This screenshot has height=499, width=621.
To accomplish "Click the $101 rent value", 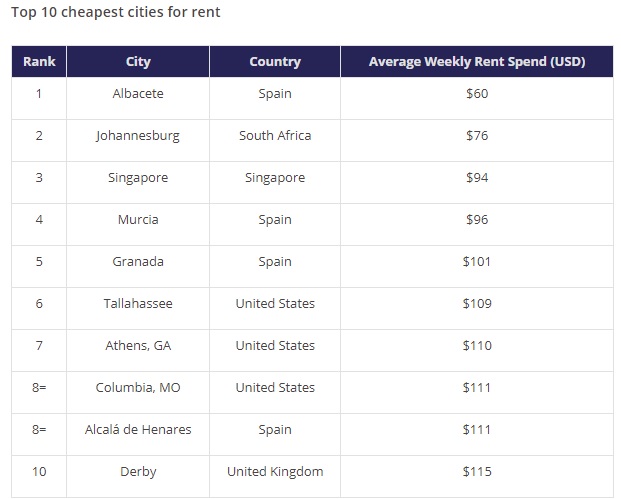I will point(477,261).
